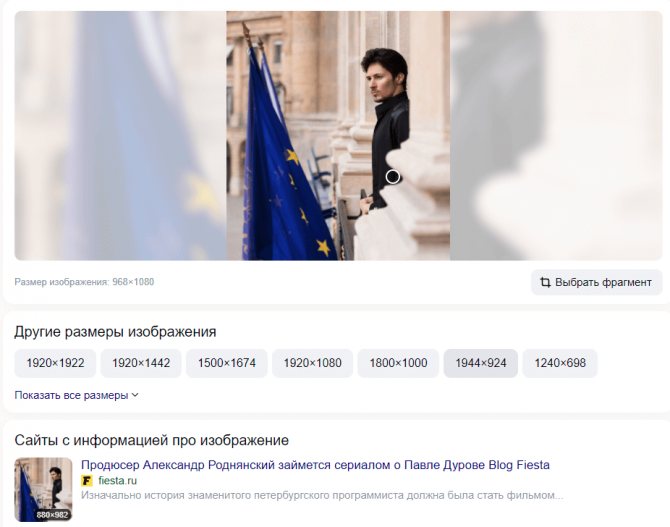Click the yellow fiesta.ru favicon
670x527 pixels.
point(87,481)
